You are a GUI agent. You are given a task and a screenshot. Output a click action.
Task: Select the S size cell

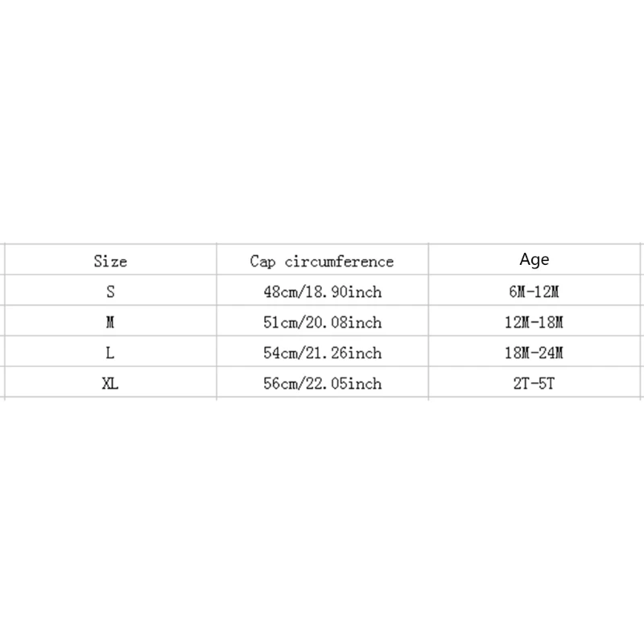[110, 291]
